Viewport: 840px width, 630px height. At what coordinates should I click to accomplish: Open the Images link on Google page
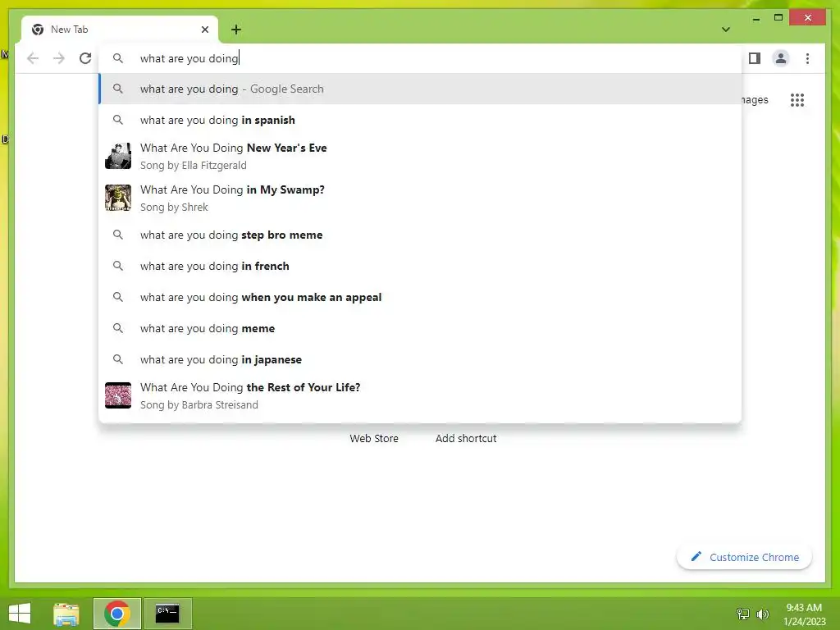(x=755, y=99)
